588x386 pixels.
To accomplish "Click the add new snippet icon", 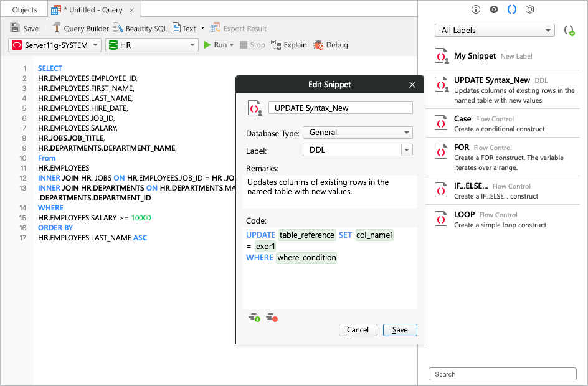I will click(569, 30).
